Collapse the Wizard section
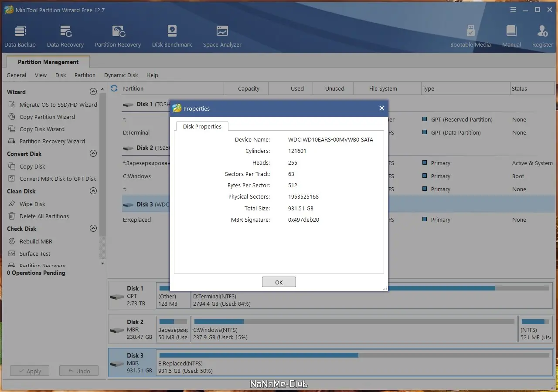 pos(93,92)
